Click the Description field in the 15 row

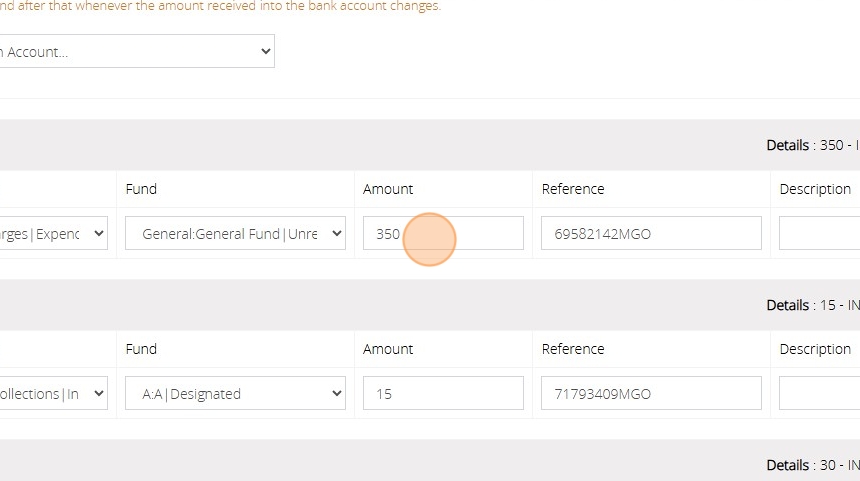(x=820, y=394)
